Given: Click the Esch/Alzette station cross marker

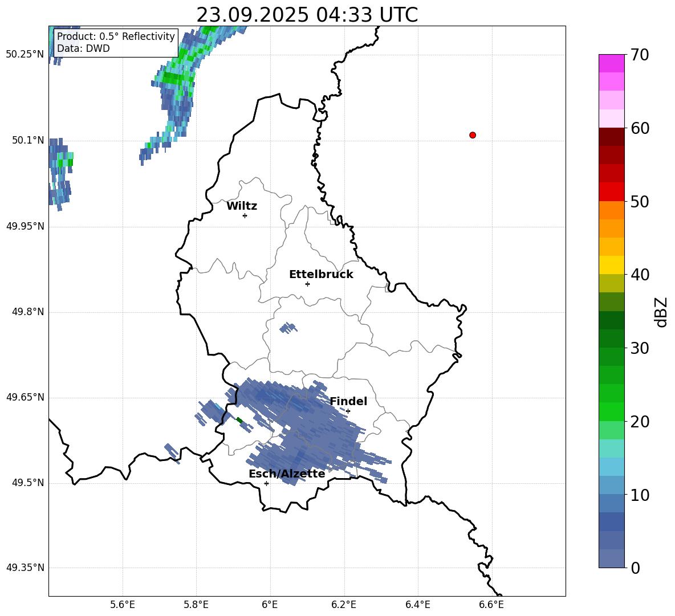Looking at the screenshot, I should (x=266, y=483).
